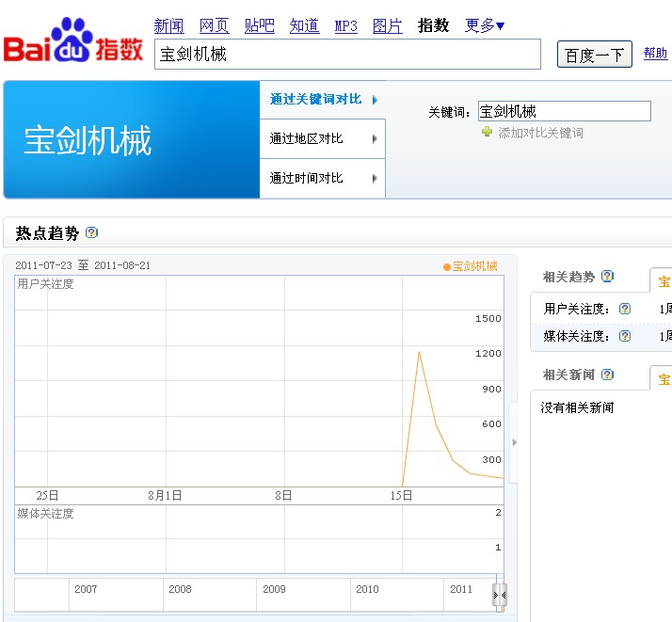
Task: Click the 关键词 keyword input box
Action: click(564, 111)
